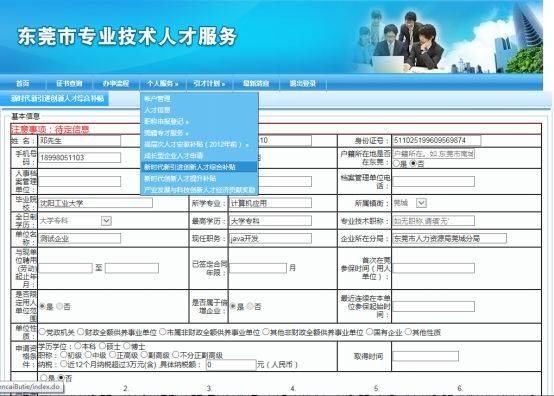Select the 中级 title radio button
Image resolution: width=554 pixels, height=396 pixels.
89,355
